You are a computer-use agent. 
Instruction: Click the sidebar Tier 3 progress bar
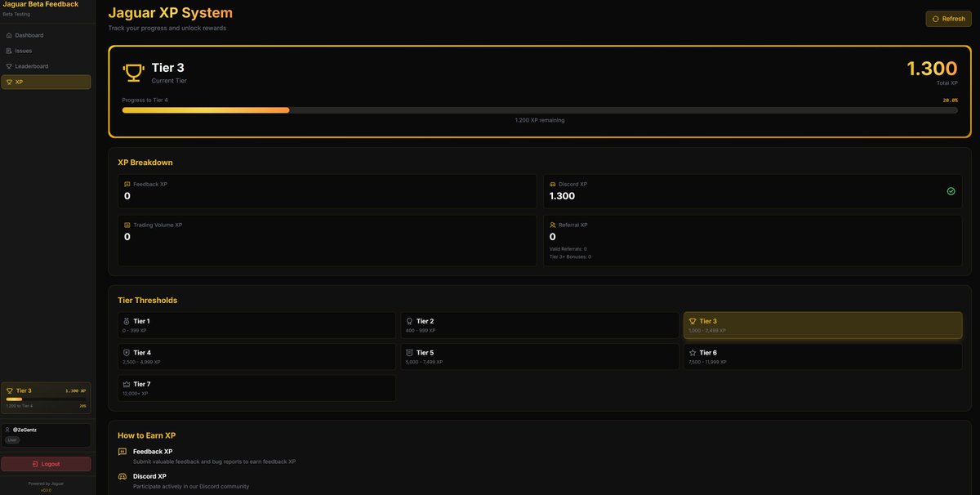click(x=46, y=399)
